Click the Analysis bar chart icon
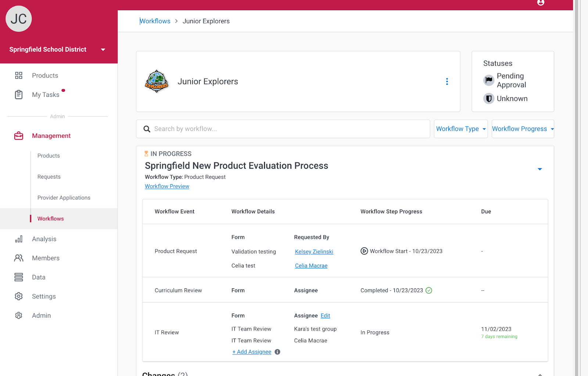This screenshot has height=376, width=588. [19, 239]
